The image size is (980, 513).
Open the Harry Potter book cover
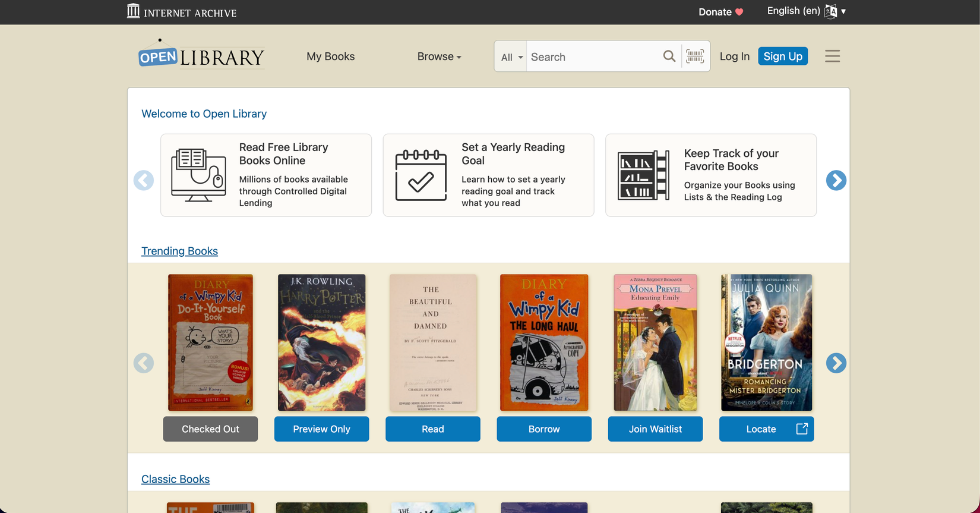point(321,342)
